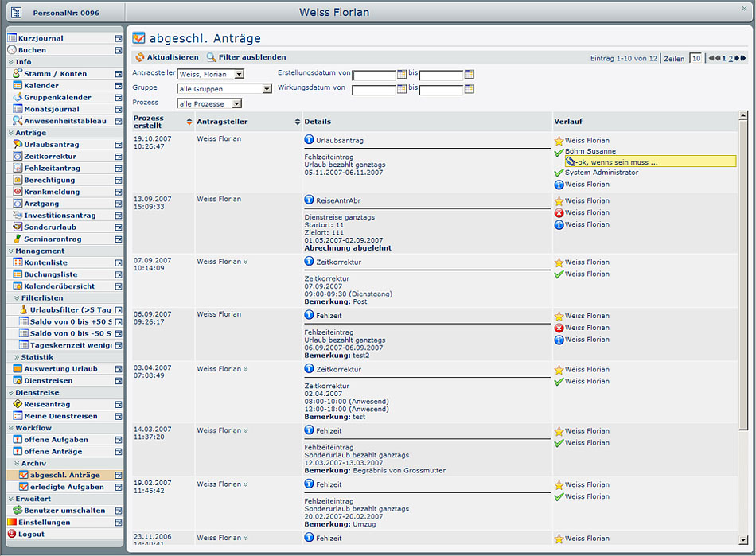Collapse the Dienstreise menu section
This screenshot has height=556, width=756.
tap(10, 393)
